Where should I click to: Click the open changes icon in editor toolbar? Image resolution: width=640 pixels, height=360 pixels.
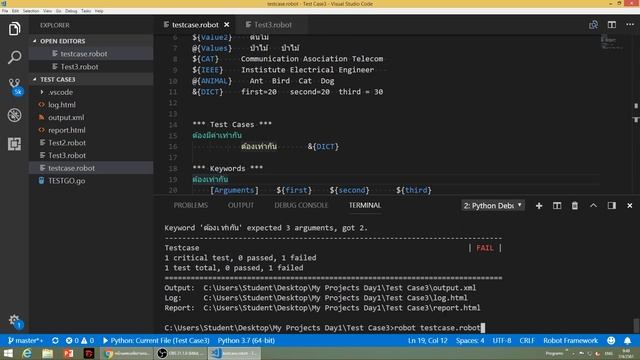593,25
